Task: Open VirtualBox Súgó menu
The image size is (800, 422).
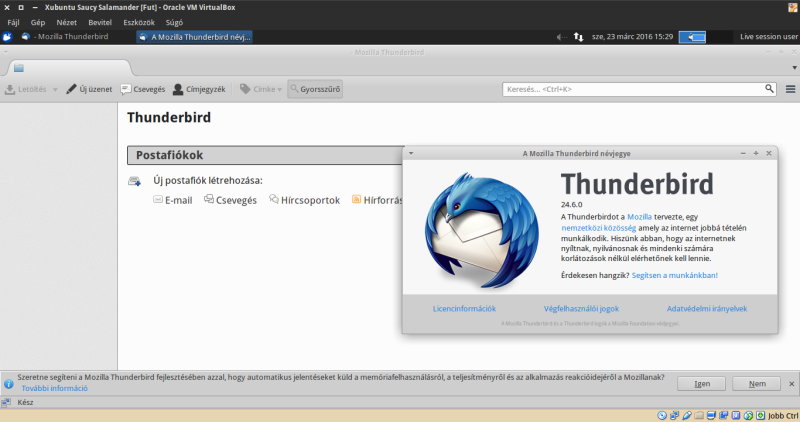Action: click(x=174, y=22)
